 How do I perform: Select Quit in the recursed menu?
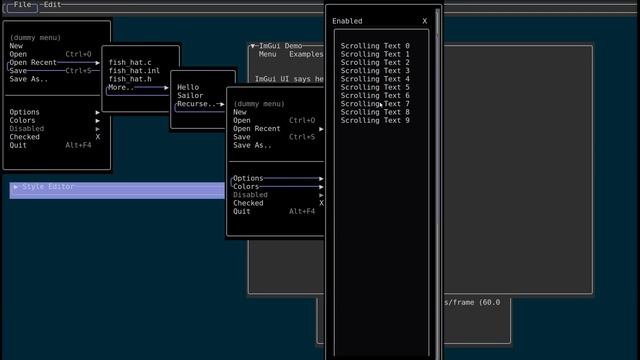pos(278,211)
